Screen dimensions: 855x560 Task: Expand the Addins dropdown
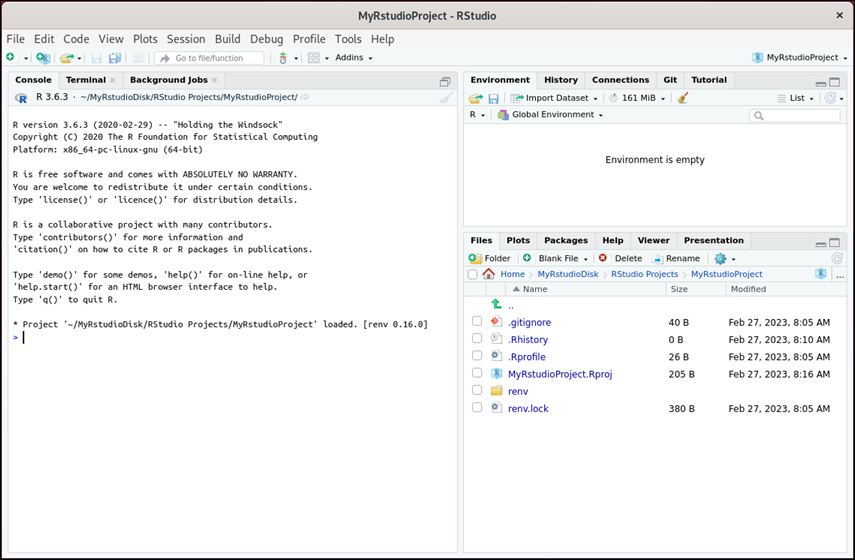[x=354, y=57]
